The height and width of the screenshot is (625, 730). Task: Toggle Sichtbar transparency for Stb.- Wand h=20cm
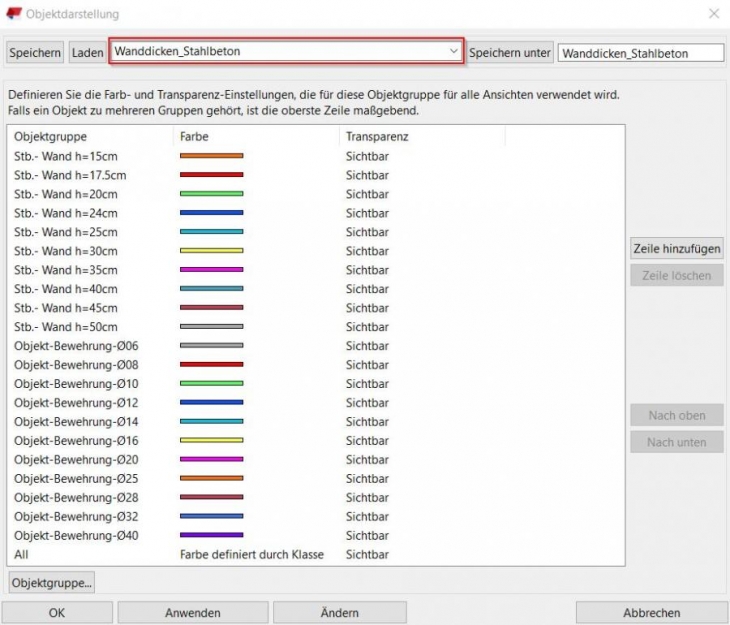click(367, 194)
